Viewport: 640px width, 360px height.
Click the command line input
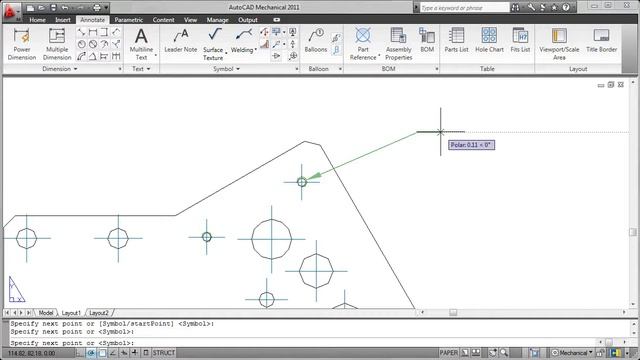(302, 343)
